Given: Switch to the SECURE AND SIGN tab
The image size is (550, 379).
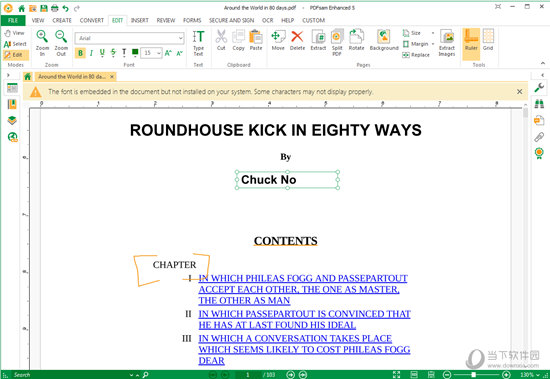Looking at the screenshot, I should point(232,20).
